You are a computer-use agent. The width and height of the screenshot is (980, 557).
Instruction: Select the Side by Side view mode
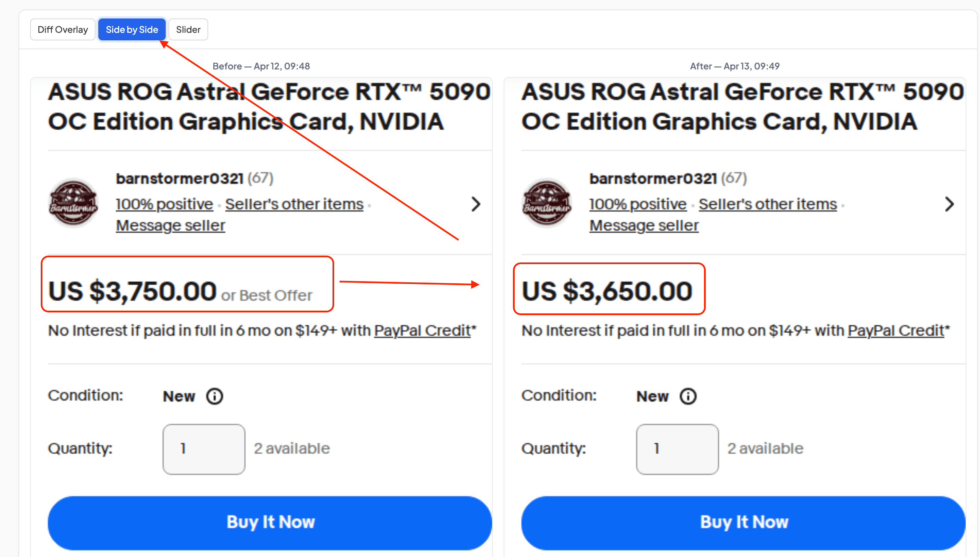point(132,29)
